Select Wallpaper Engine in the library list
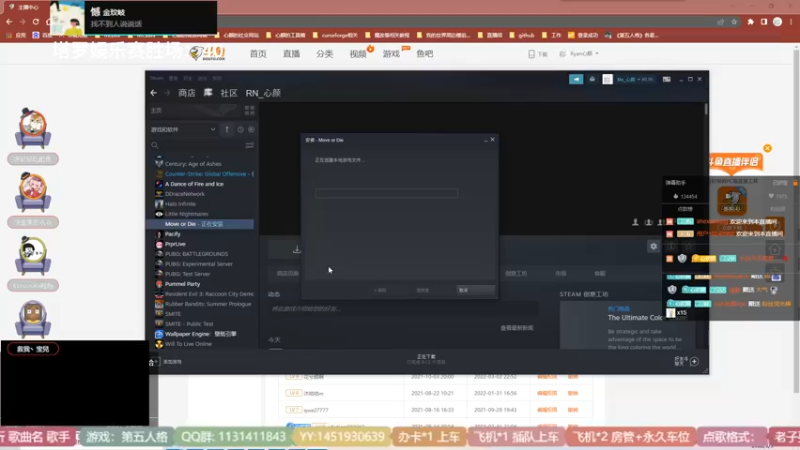 203,334
